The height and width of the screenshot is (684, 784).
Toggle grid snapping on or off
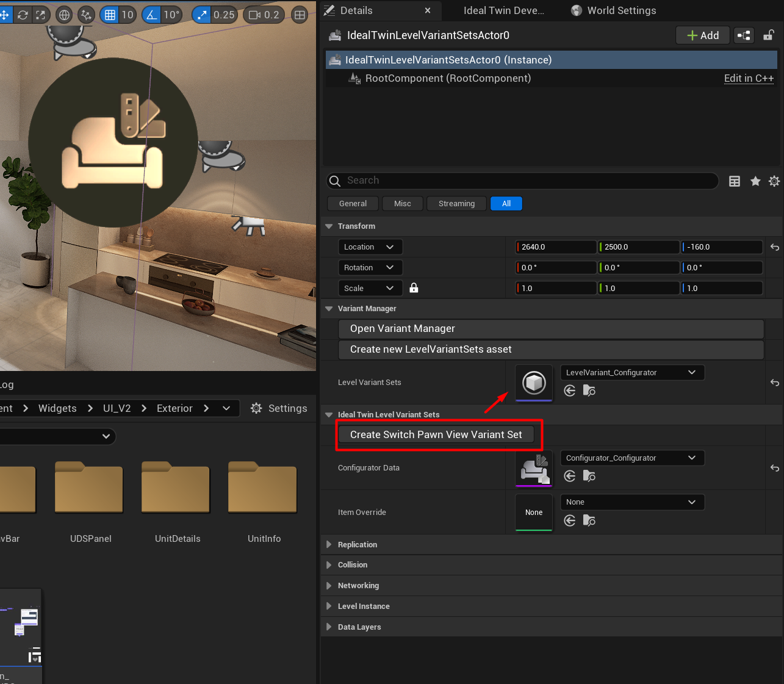coord(110,15)
